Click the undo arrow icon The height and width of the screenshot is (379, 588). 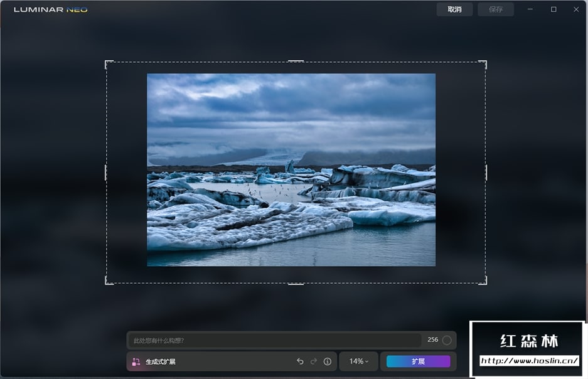(x=300, y=361)
